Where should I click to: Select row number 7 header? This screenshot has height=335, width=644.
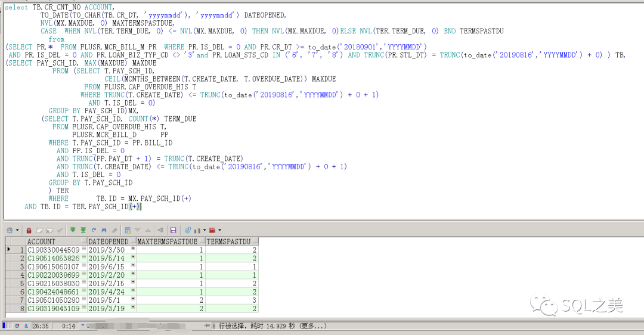coord(19,300)
